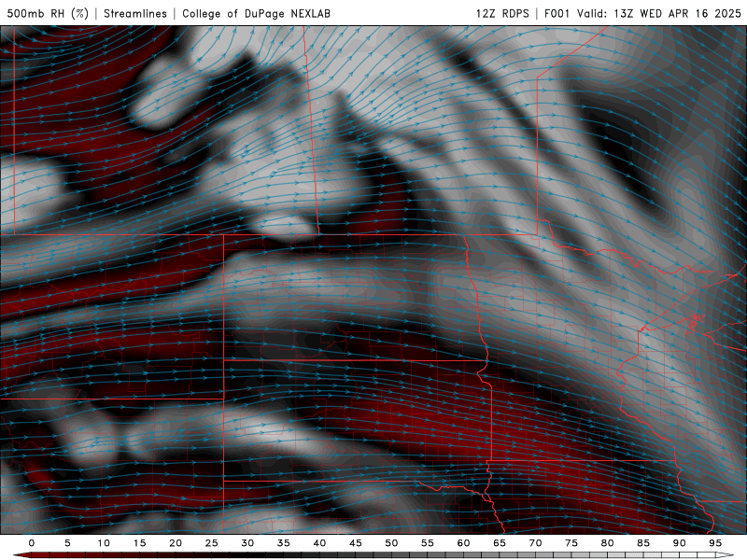Click the '10' label on the color scale
747x560 pixels.
104,543
